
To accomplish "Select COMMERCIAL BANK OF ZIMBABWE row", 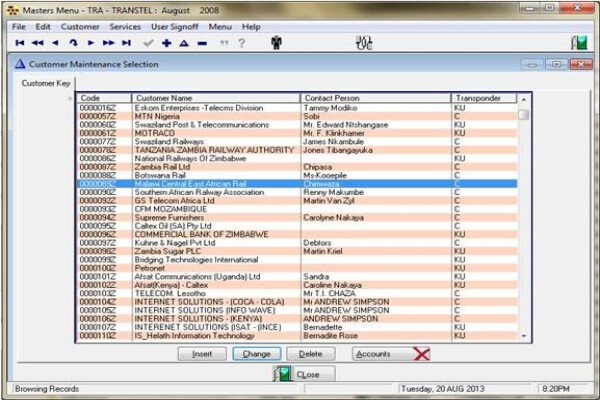I will point(297,234).
